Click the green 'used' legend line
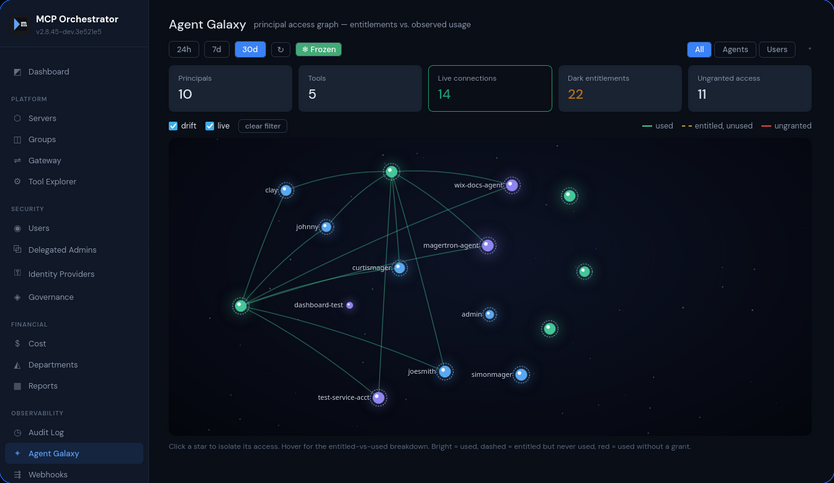834x483 pixels. [x=647, y=126]
